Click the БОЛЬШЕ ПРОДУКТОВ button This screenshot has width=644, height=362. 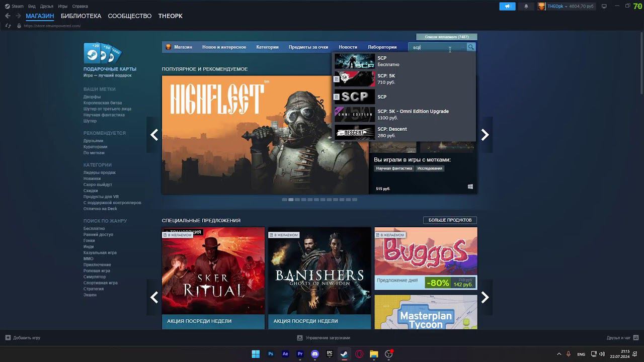[450, 220]
